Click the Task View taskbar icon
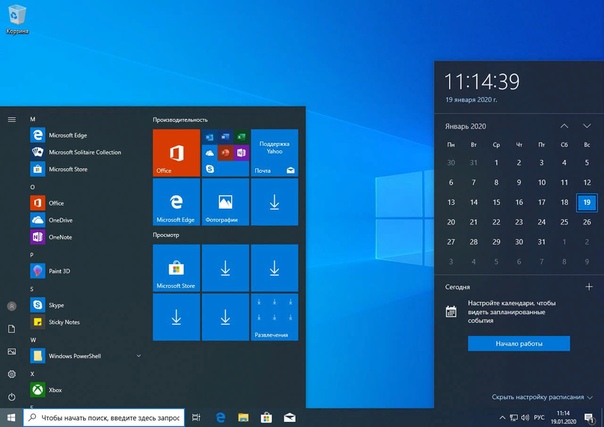 coord(196,416)
